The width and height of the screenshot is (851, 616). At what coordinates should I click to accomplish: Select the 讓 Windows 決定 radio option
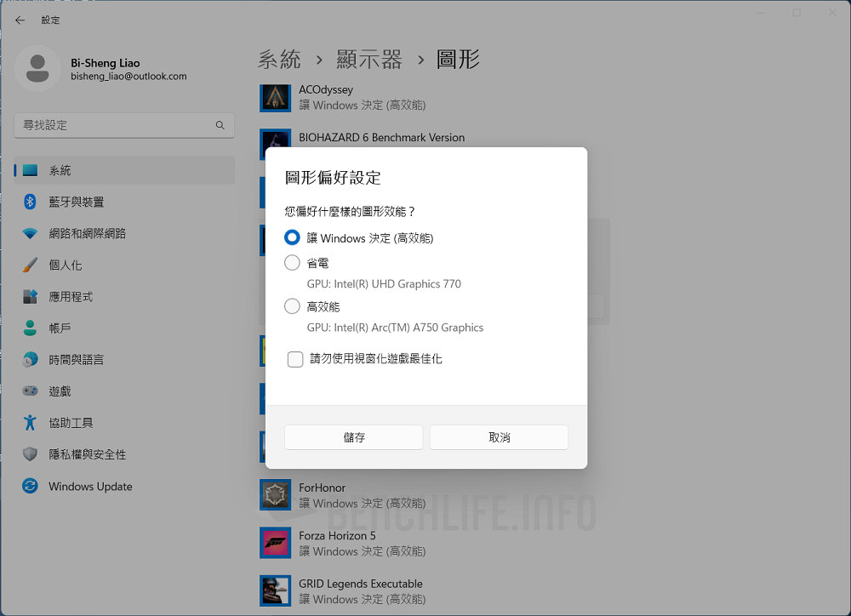(292, 238)
